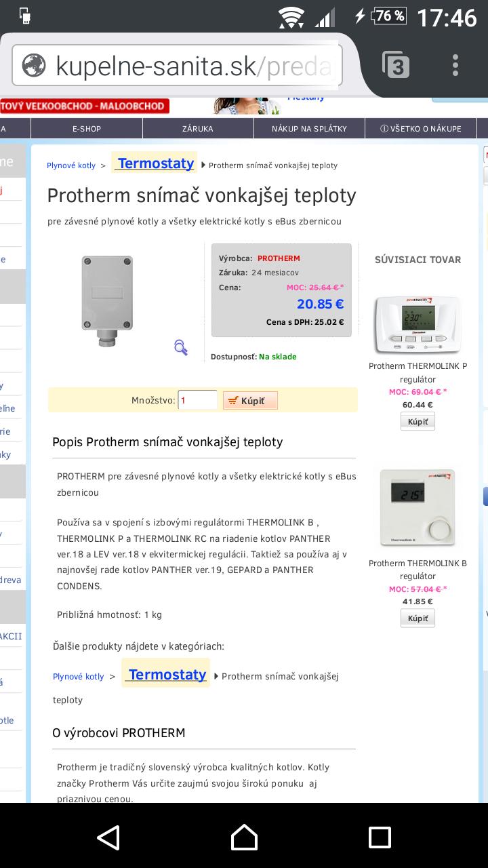Viewport: 488px width, 868px height.
Task: Open the THERMOLINK P regulátor thumbnail
Action: 418,323
